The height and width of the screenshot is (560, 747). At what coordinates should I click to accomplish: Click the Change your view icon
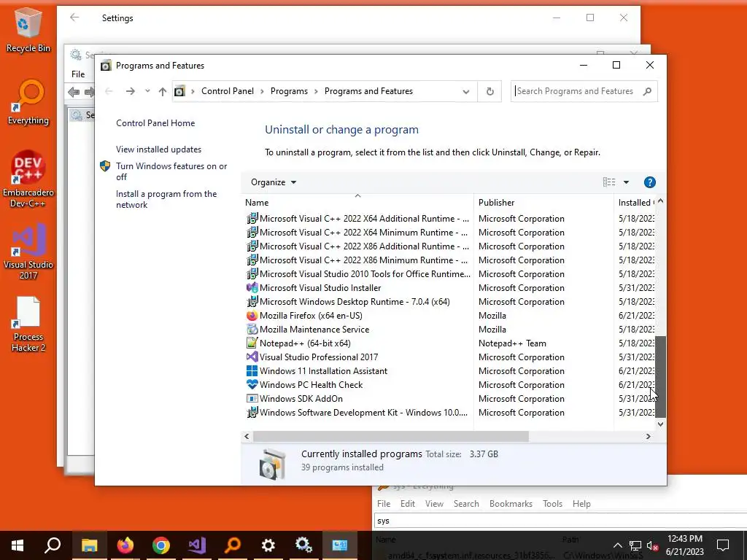click(x=609, y=182)
